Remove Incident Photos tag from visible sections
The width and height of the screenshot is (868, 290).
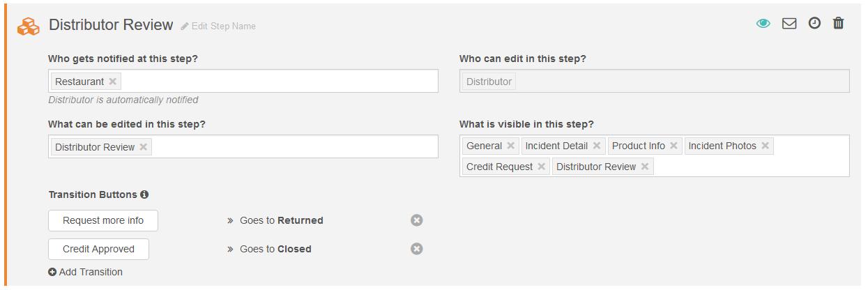coord(766,146)
